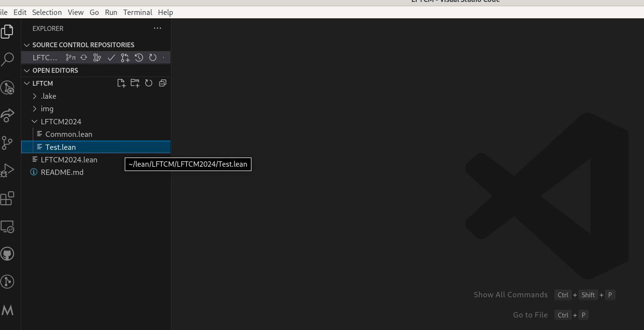The height and width of the screenshot is (330, 644).
Task: Create a new file in LFTCM
Action: 121,83
